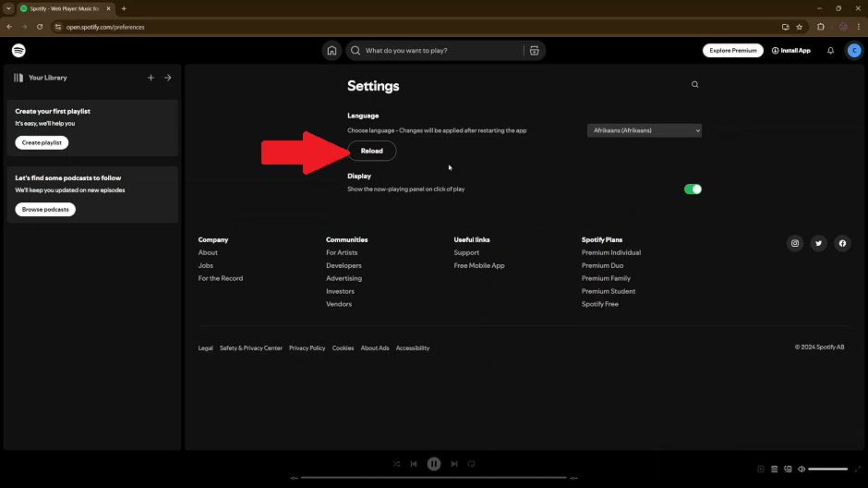The image size is (868, 488).
Task: Click the settings search magnifier icon
Action: 694,84
